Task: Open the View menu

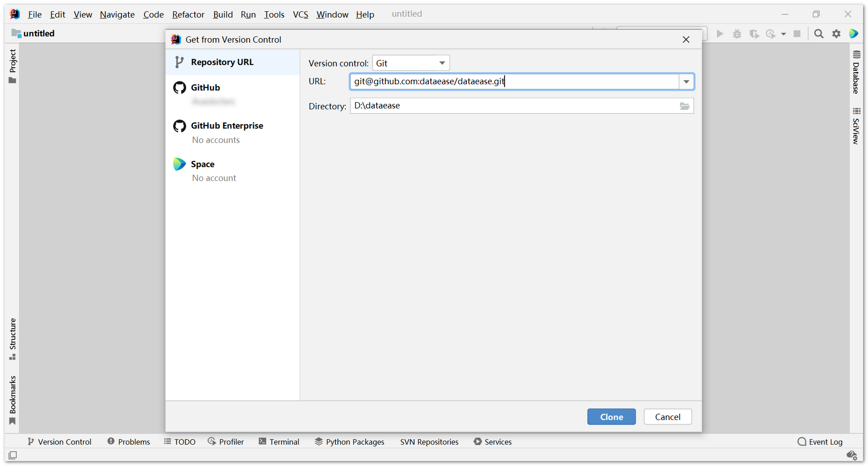Action: tap(83, 15)
